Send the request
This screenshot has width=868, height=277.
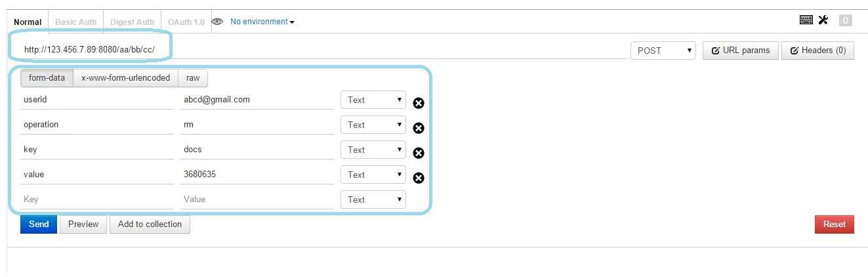pyautogui.click(x=39, y=224)
